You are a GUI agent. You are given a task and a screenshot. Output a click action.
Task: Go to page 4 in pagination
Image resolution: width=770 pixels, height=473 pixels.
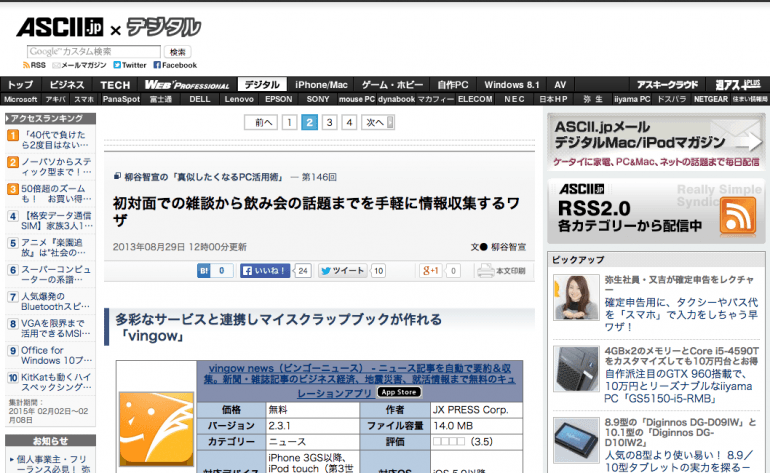point(349,122)
